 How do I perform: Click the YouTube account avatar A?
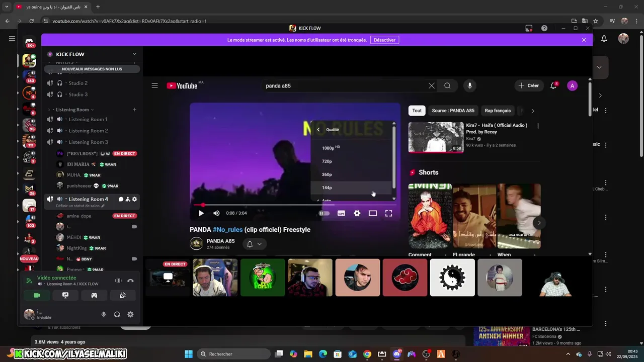(572, 85)
